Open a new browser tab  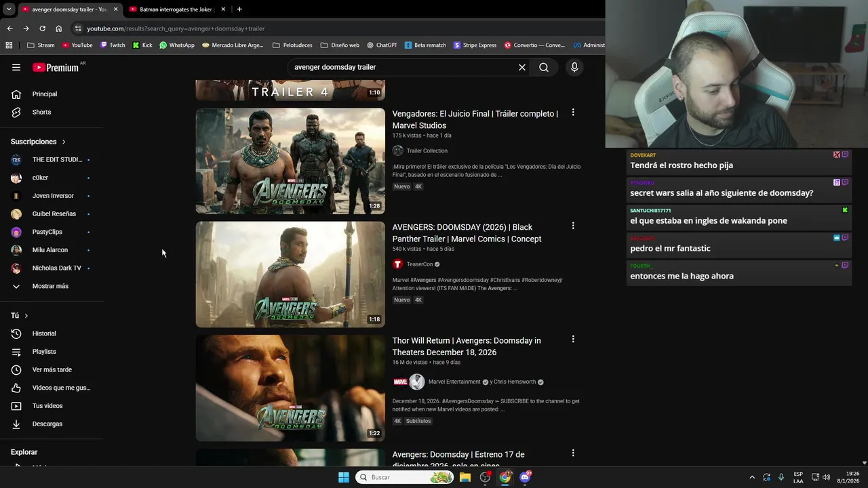pos(239,9)
